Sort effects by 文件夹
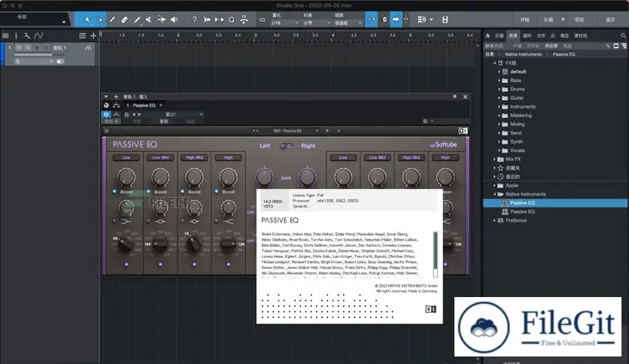629x364 pixels. [533, 46]
